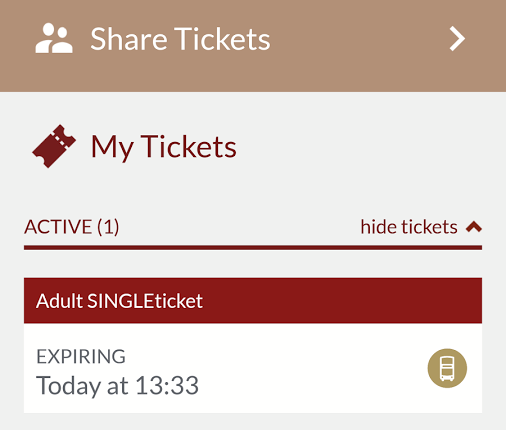Select the Today at 13:33 expiry time
The width and height of the screenshot is (506, 430).
tap(117, 386)
